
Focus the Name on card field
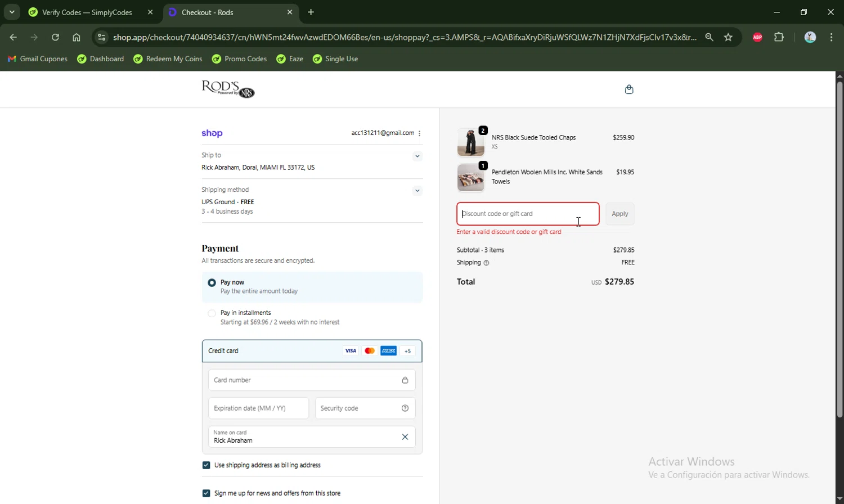(x=312, y=437)
